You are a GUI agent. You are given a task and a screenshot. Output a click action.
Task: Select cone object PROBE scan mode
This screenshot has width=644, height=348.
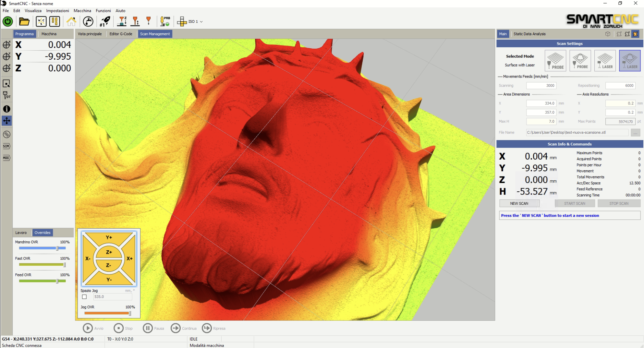[580, 61]
